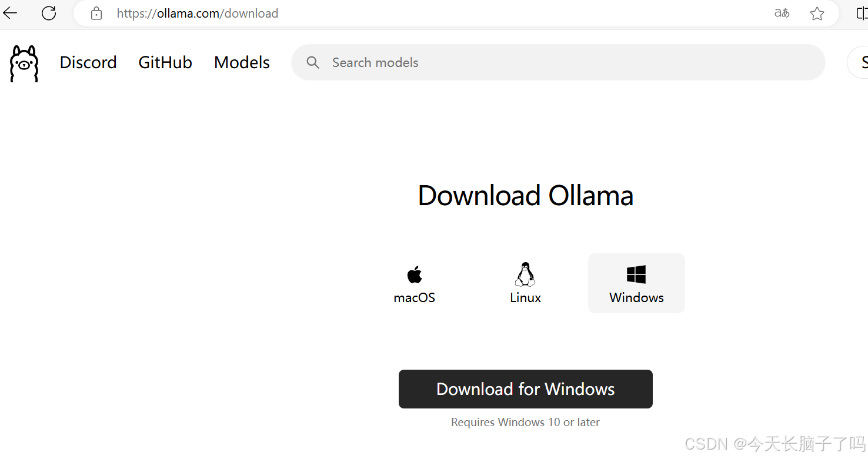Click the Ollama llama logo

24,63
